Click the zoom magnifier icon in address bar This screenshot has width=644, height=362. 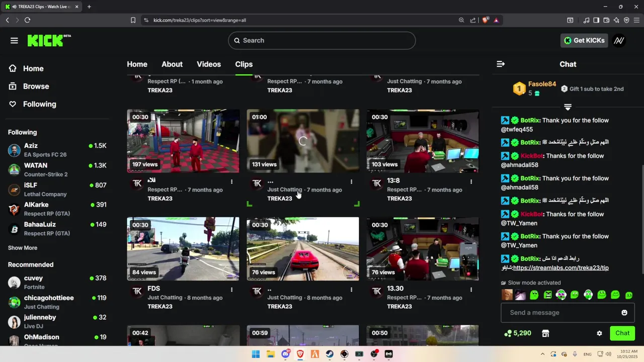pyautogui.click(x=461, y=20)
